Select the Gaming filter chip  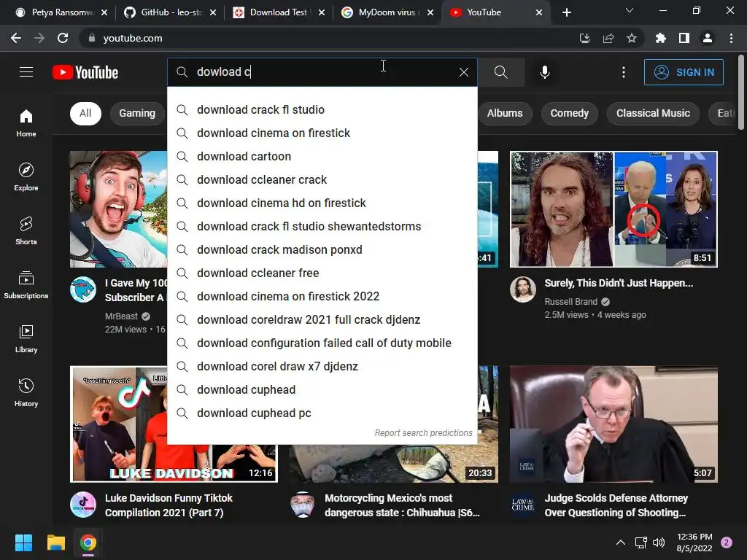click(137, 113)
